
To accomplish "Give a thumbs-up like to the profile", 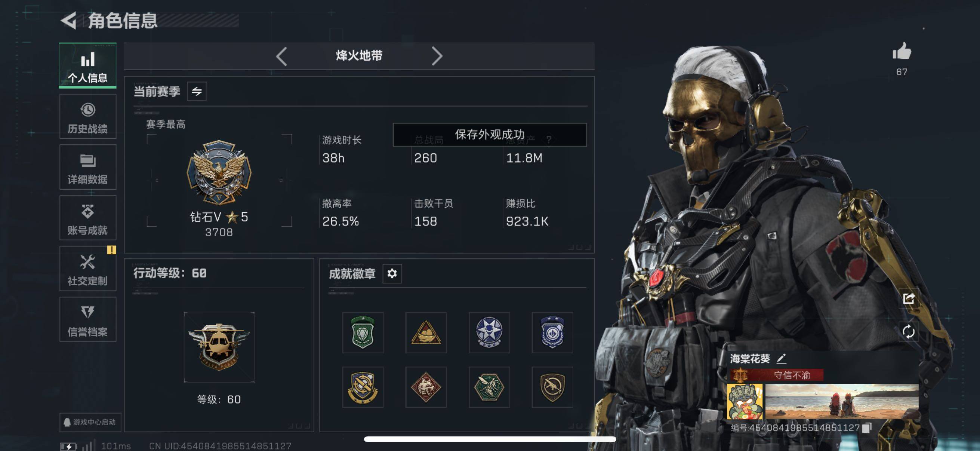I will point(901,51).
